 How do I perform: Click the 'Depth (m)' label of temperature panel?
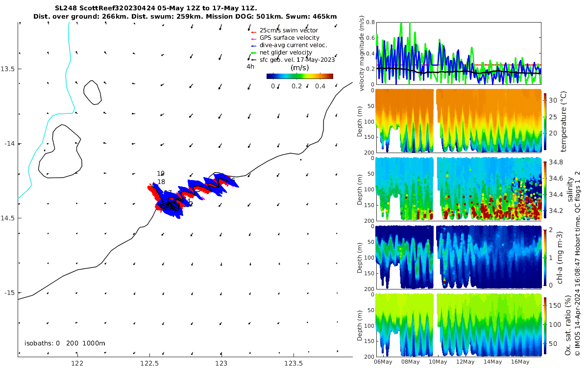[x=361, y=121]
